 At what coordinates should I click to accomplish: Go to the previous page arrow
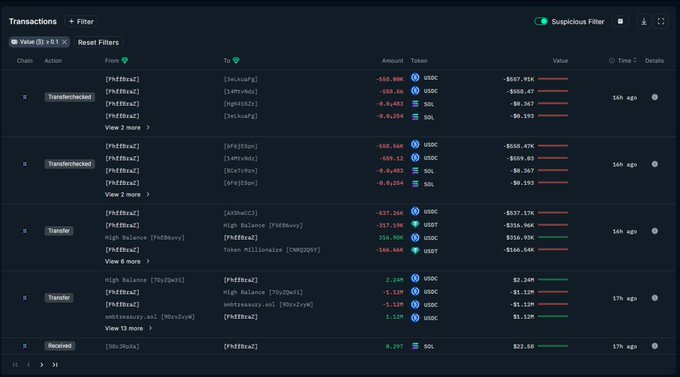click(29, 364)
